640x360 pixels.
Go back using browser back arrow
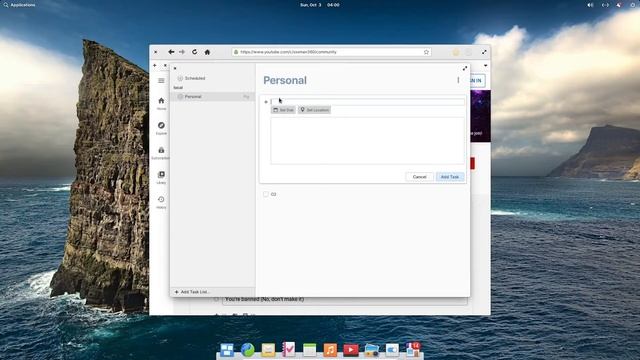pos(171,52)
